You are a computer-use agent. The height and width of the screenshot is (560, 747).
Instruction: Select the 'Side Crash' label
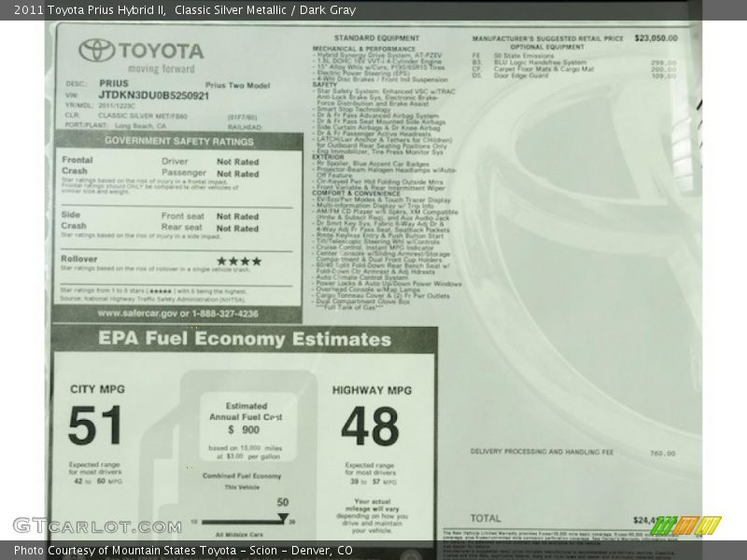tap(74, 220)
